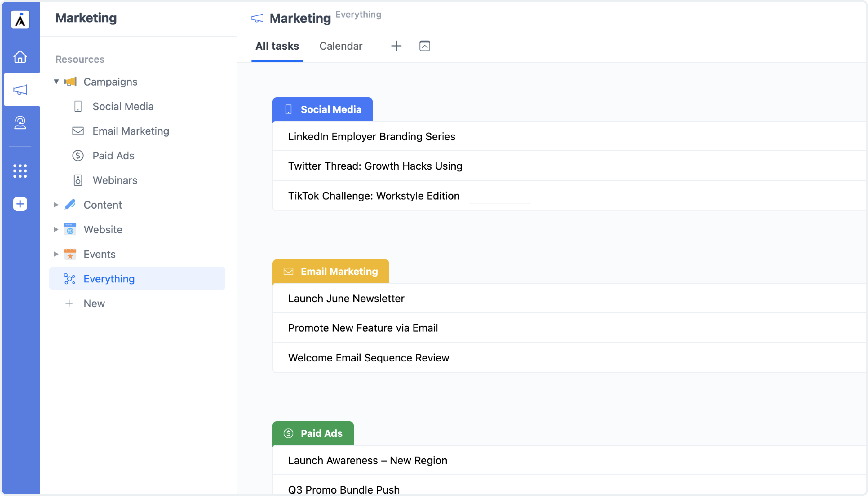Expand the Content folder
The width and height of the screenshot is (868, 496).
click(56, 205)
